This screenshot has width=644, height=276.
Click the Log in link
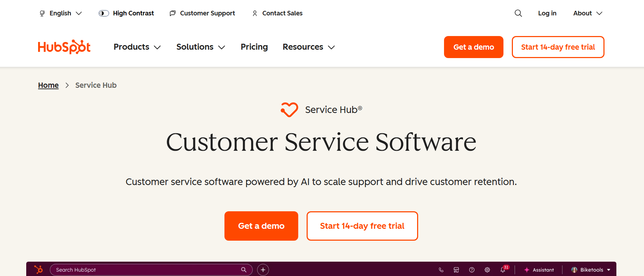click(547, 13)
